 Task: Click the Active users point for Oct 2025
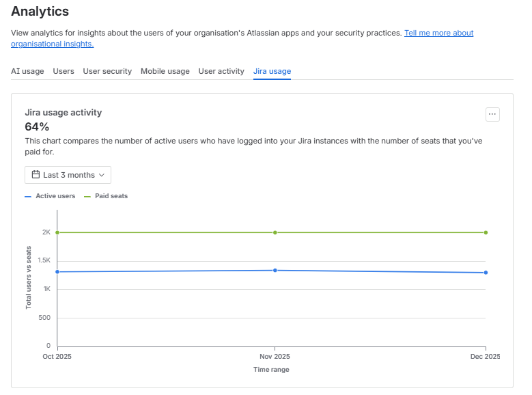pos(57,272)
